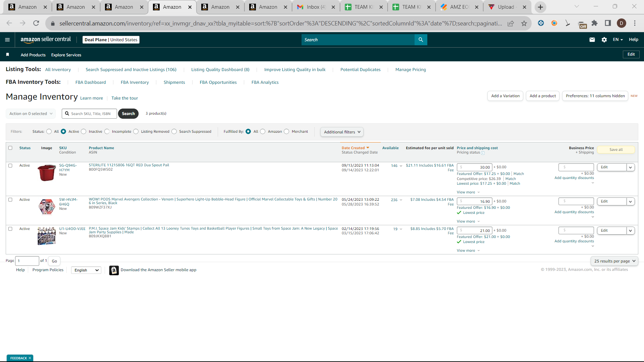Close the Upload browser tab
Image resolution: width=644 pixels, height=362 pixels.
525,7
